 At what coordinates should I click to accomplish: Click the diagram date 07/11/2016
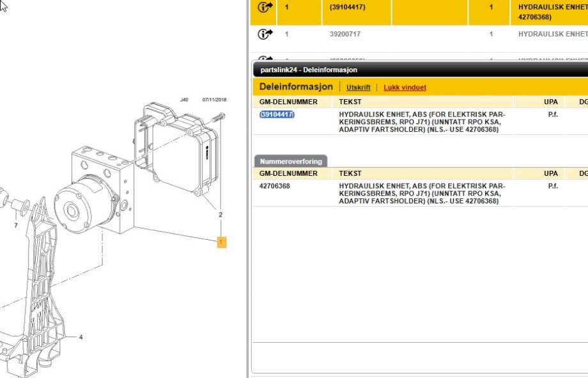(x=215, y=100)
